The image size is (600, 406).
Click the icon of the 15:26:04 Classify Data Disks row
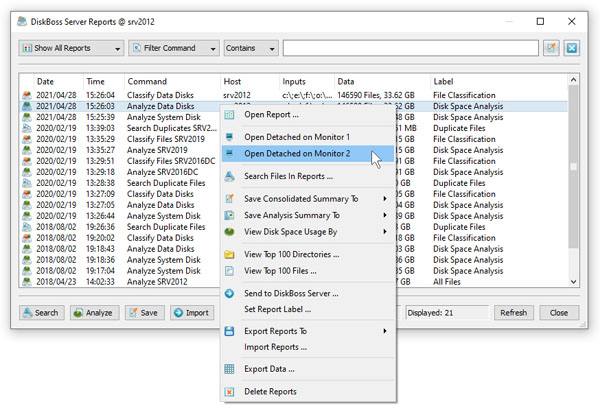(27, 95)
